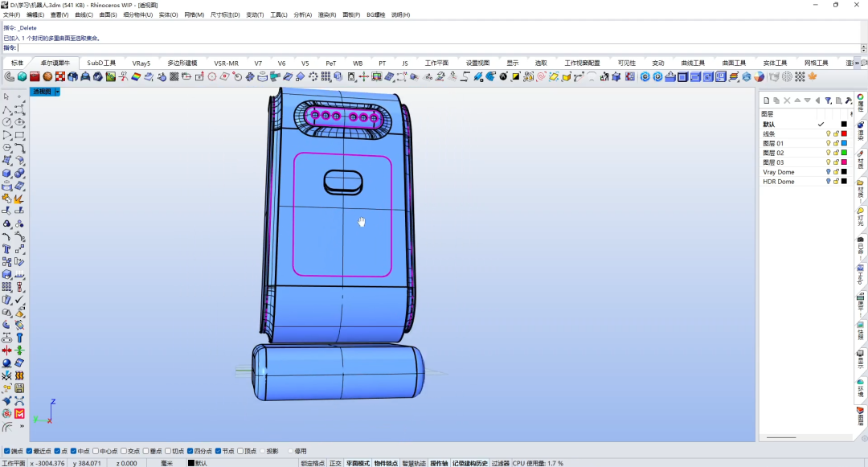Enable the 交点 (Intersection) osnap checkbox
This screenshot has width=868, height=467.
click(x=124, y=451)
